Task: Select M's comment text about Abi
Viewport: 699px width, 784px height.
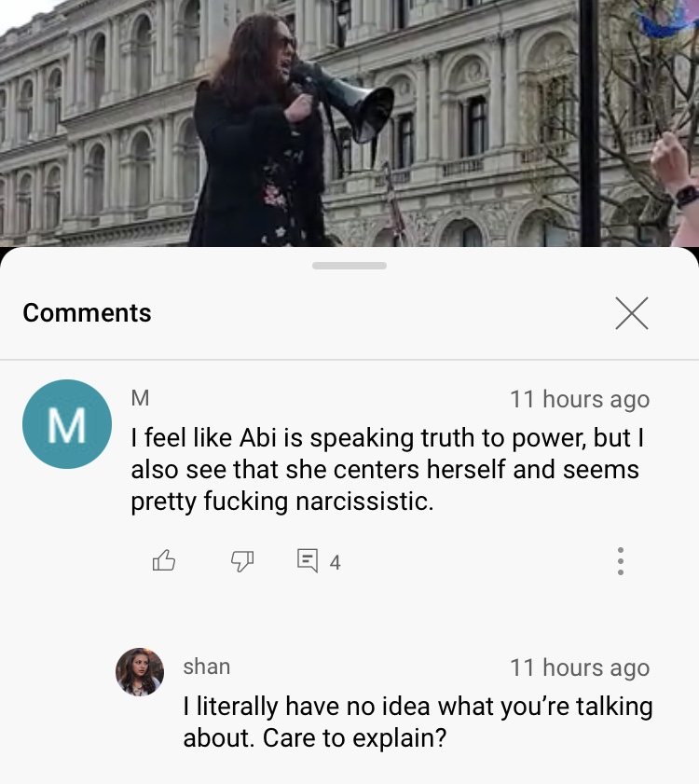Action: pyautogui.click(x=388, y=470)
